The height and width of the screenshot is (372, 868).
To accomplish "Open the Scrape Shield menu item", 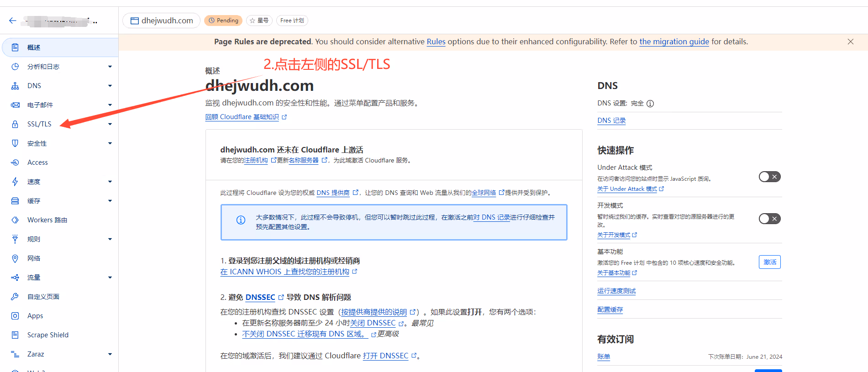I will click(x=47, y=335).
